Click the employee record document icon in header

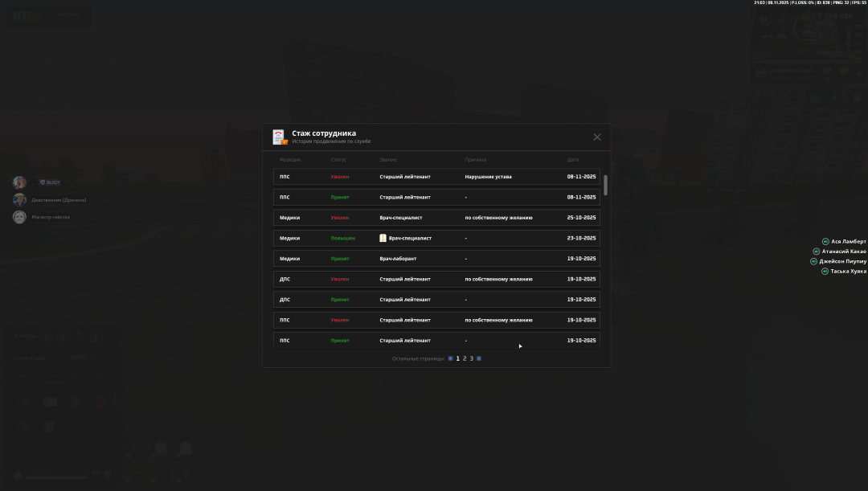tap(279, 137)
